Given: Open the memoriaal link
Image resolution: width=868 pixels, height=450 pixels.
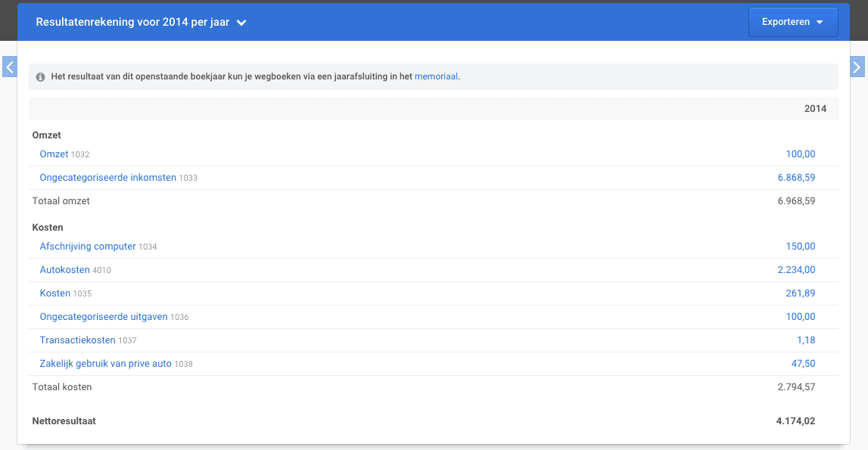Looking at the screenshot, I should click(x=436, y=76).
